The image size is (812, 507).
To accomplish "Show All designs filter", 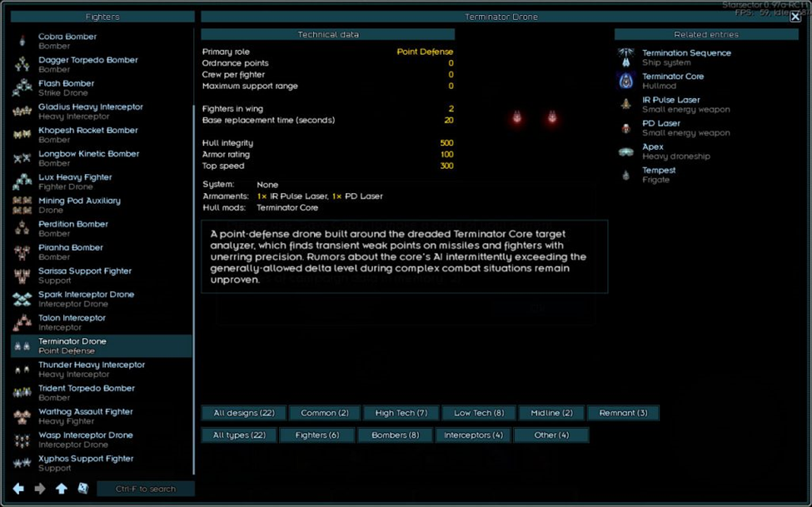I will point(243,413).
